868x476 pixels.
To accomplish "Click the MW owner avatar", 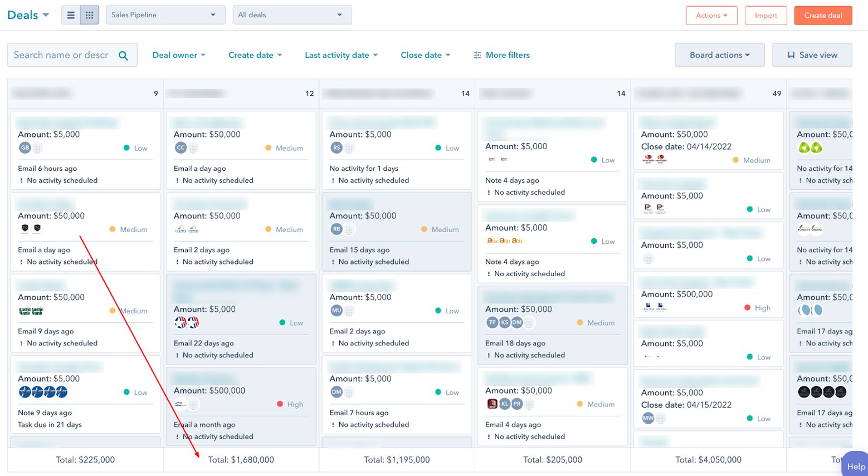I will coord(648,418).
